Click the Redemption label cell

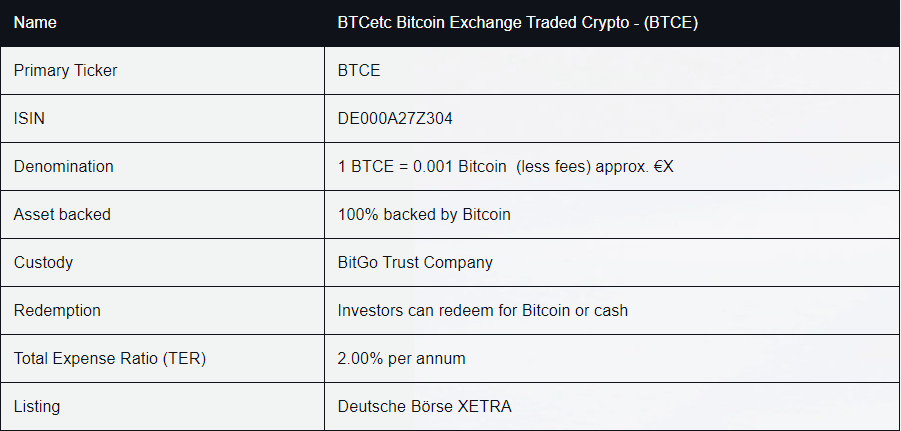57,310
